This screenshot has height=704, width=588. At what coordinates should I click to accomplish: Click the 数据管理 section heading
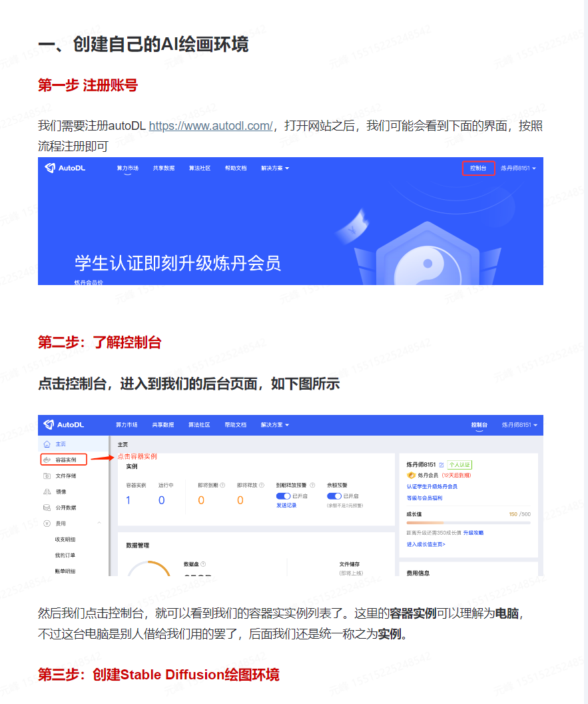[137, 545]
